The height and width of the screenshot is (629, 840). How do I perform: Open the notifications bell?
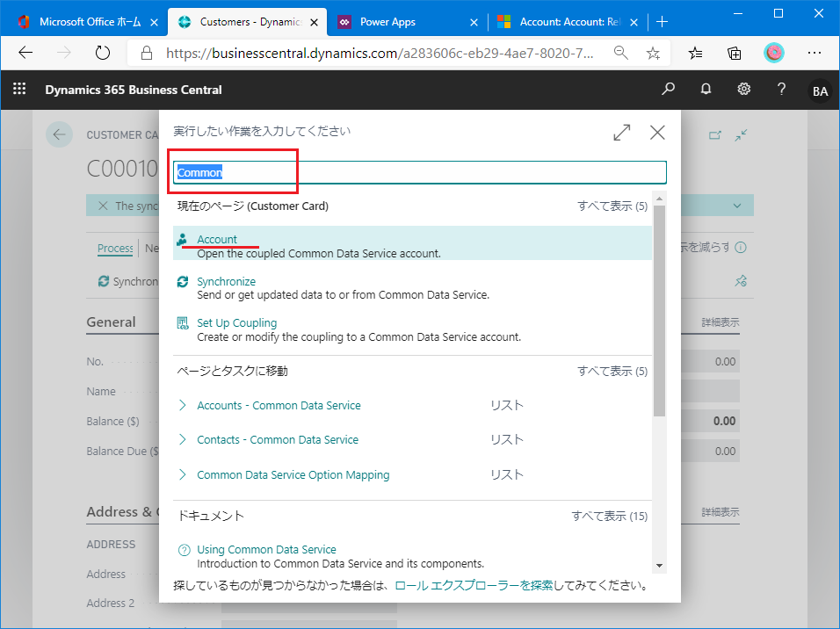click(x=706, y=89)
